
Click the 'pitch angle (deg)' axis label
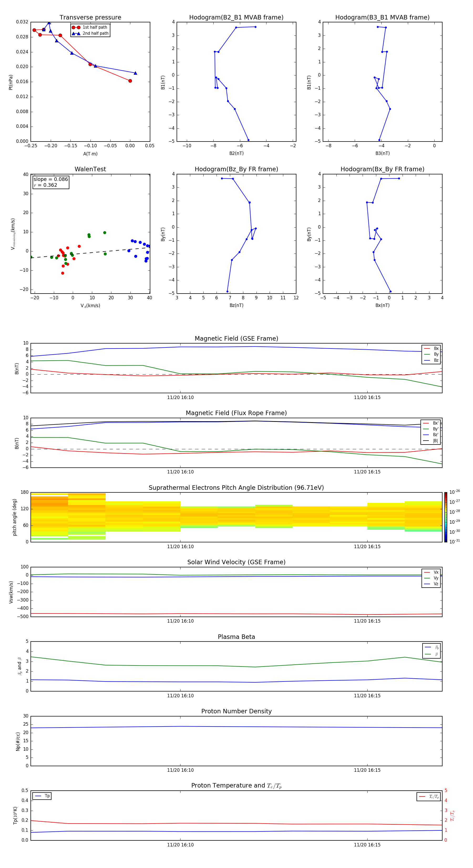pos(14,517)
